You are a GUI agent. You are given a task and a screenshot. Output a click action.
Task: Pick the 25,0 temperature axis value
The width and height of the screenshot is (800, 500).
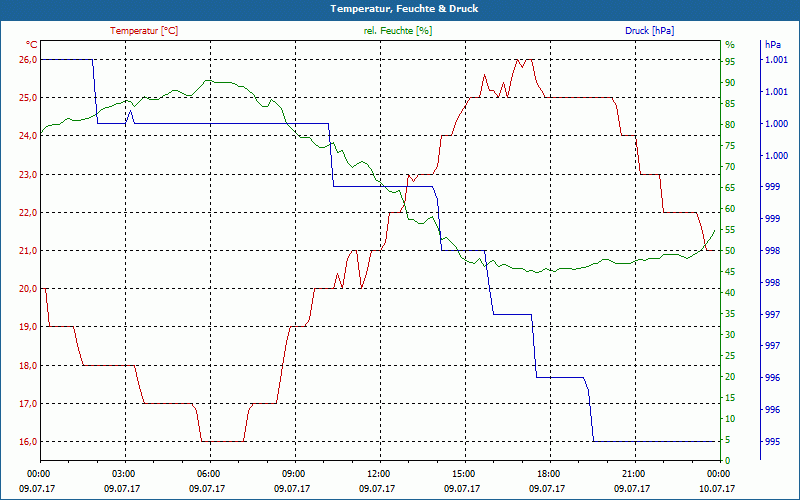pos(28,97)
